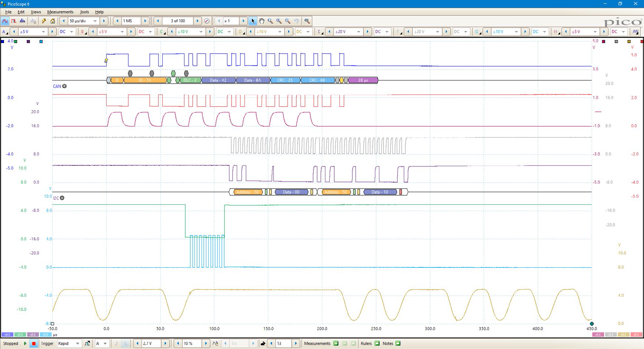Click Add Measurement green plus button
Screen dimensions: 644x349
(336, 343)
